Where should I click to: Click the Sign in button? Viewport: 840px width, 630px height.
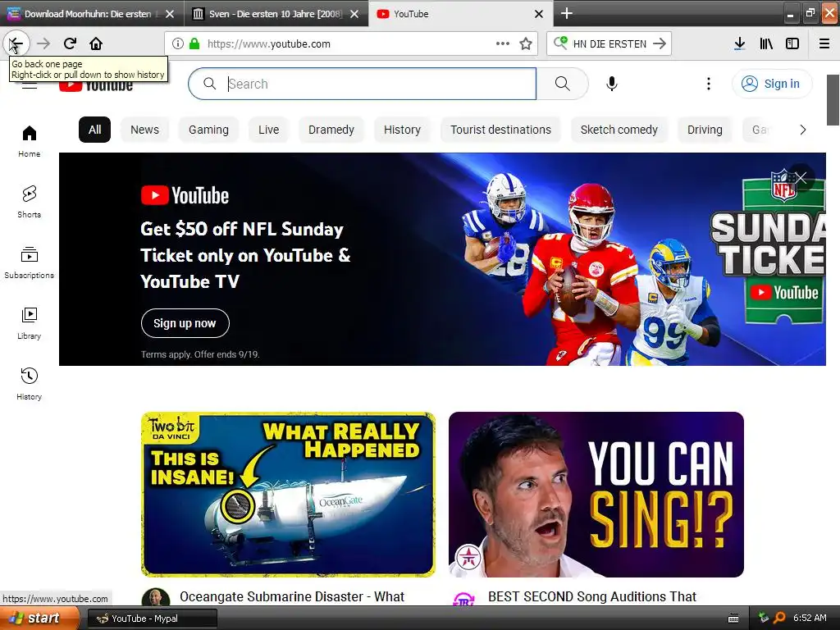pos(771,84)
